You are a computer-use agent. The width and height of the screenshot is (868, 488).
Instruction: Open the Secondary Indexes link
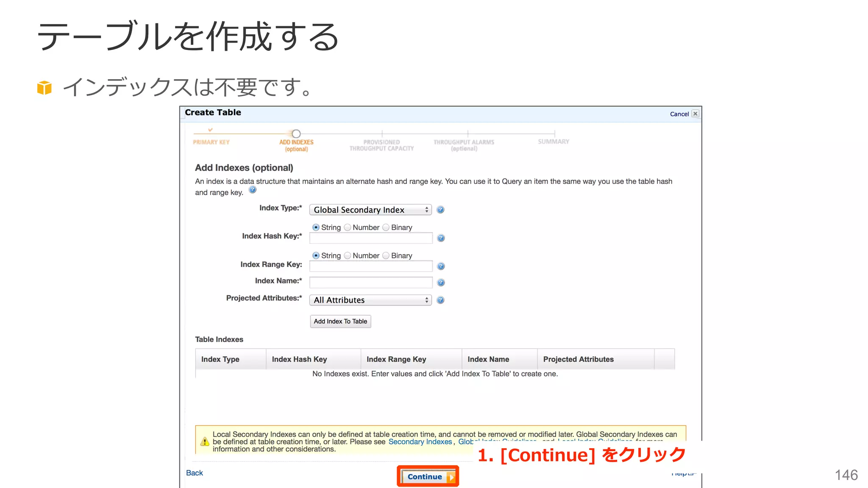pyautogui.click(x=420, y=442)
